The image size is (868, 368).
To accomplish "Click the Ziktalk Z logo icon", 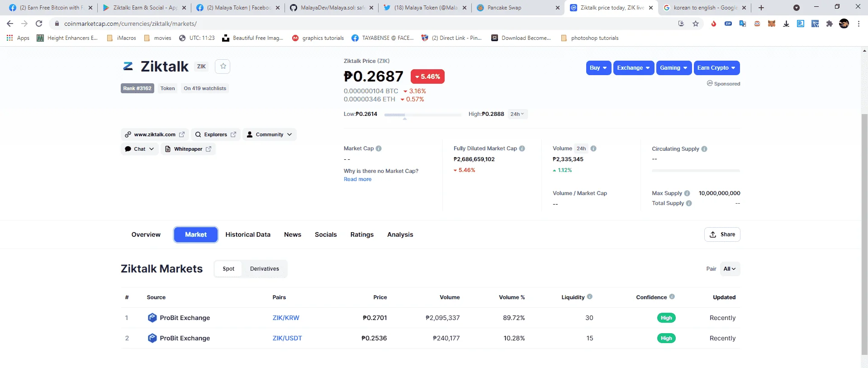I will point(128,67).
